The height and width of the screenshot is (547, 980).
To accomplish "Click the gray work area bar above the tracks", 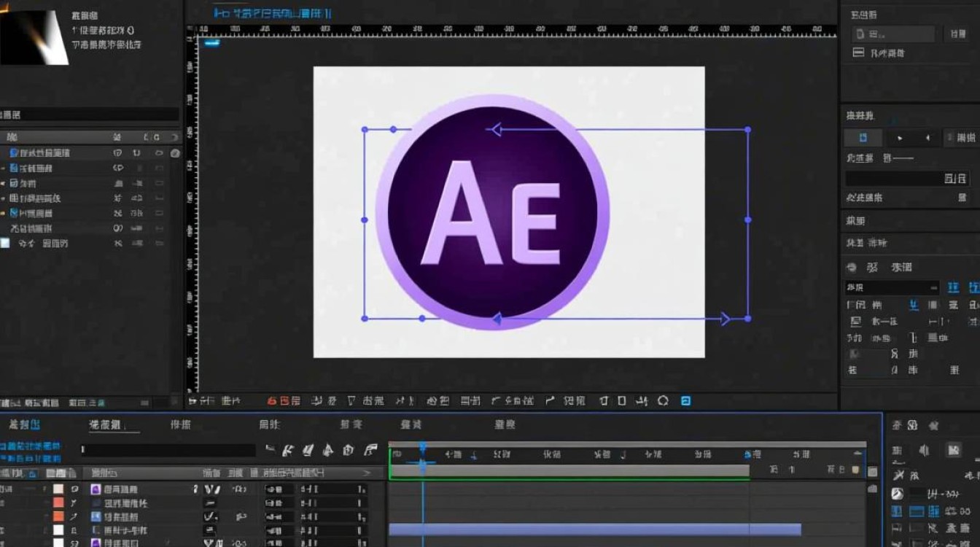I will pyautogui.click(x=569, y=471).
